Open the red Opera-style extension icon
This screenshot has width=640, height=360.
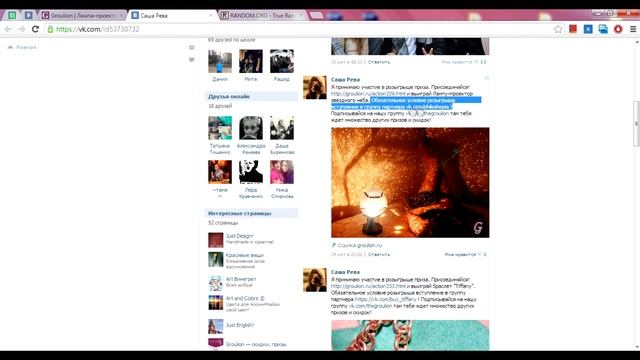618,29
